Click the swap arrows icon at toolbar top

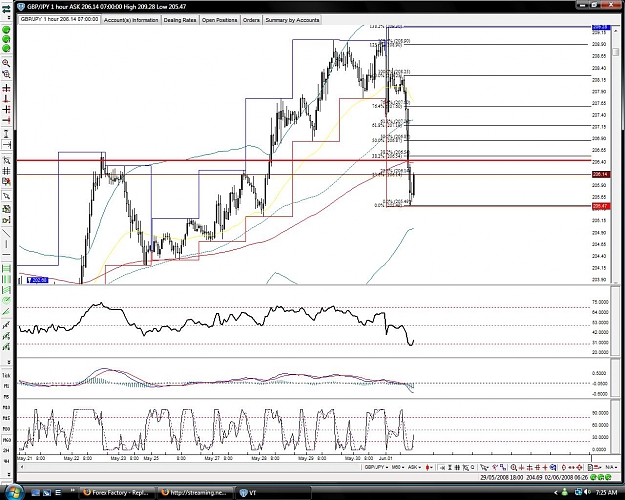tap(6, 9)
